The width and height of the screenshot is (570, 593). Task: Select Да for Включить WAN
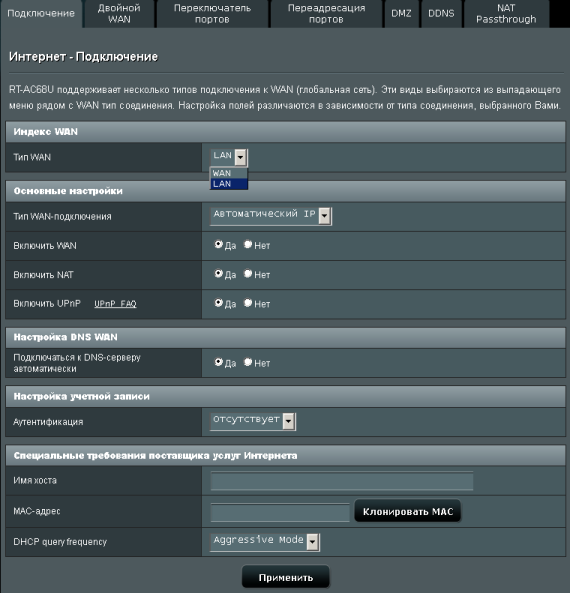pos(218,244)
